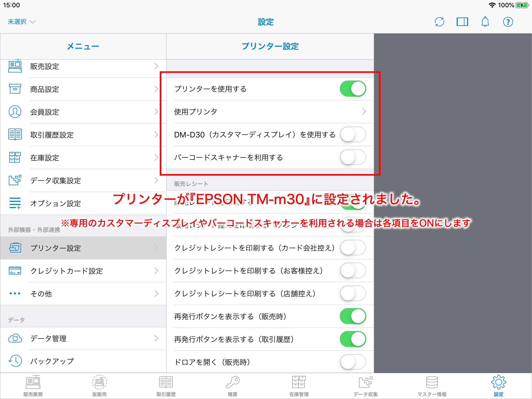Disable the プリンターを使用する toggle

353,89
